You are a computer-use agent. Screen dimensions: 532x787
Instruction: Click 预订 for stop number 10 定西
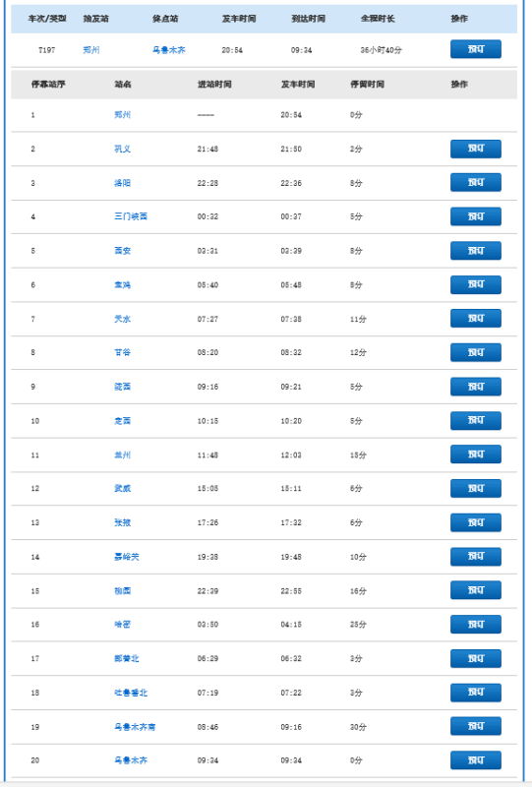tap(475, 421)
